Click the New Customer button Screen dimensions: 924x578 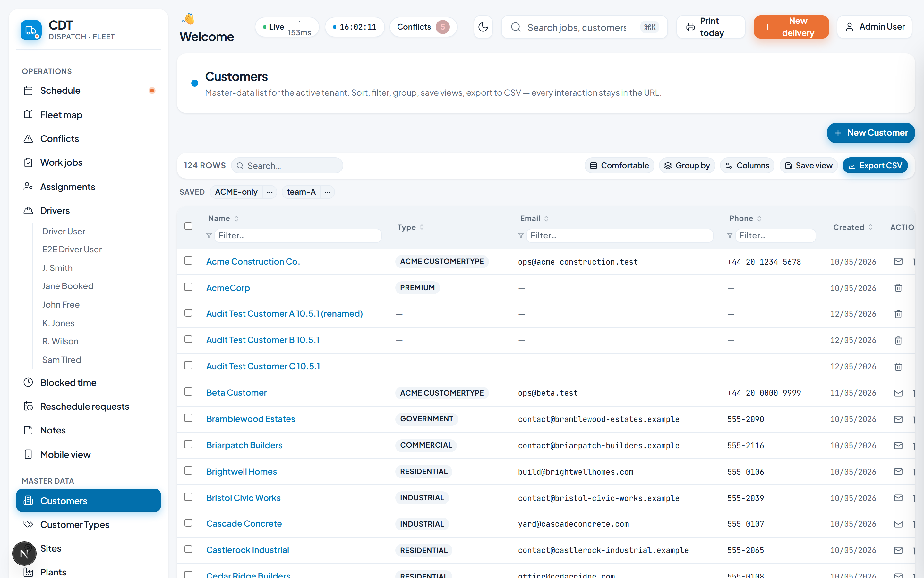[870, 133]
